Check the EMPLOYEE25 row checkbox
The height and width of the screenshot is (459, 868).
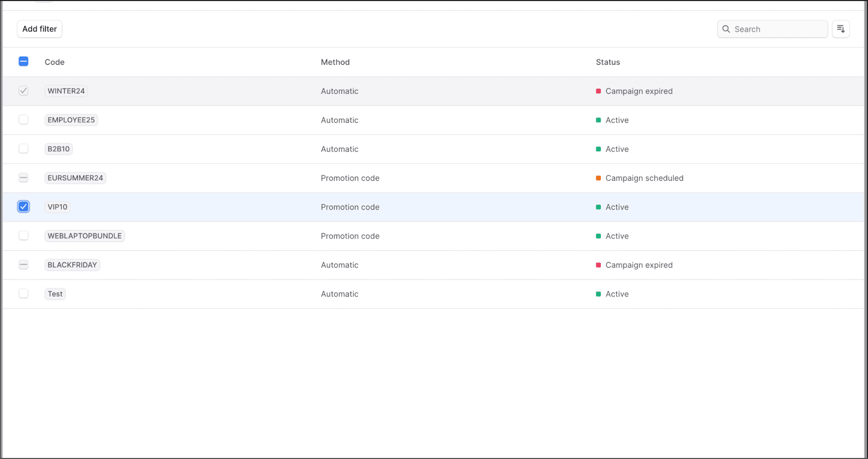pos(23,120)
